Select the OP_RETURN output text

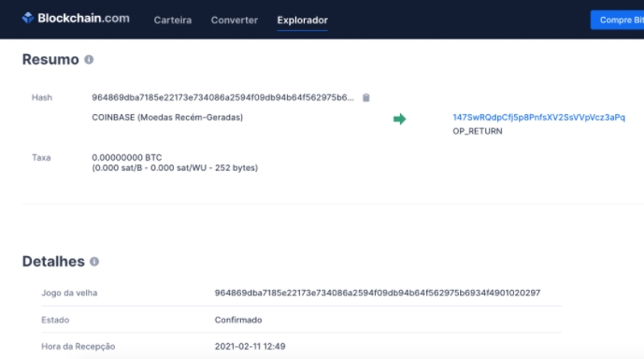478,132
